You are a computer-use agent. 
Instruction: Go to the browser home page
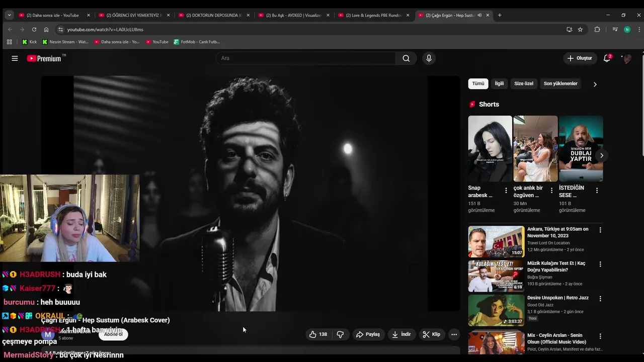tap(46, 30)
